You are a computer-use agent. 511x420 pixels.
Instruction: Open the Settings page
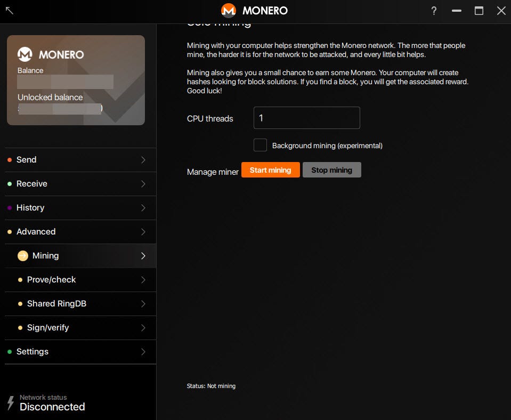(80, 352)
